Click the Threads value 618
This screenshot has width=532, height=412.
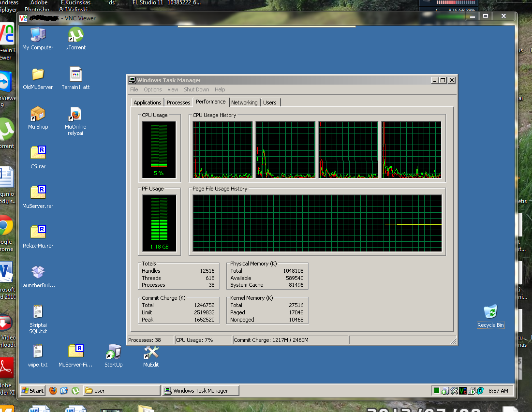coord(210,278)
